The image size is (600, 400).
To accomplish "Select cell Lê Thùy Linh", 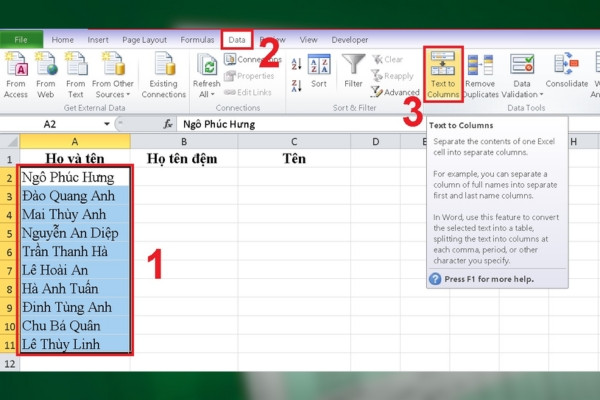I will pos(75,344).
